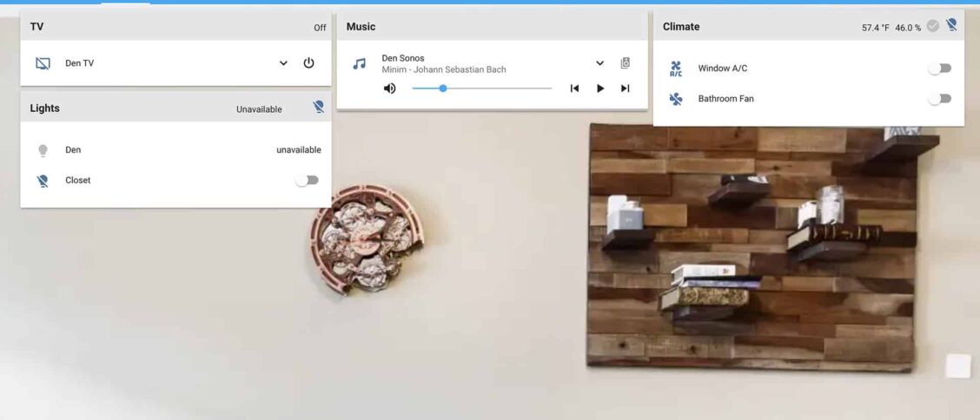Click the Den TV screen-off icon
Screen dimensions: 980x420
click(43, 63)
